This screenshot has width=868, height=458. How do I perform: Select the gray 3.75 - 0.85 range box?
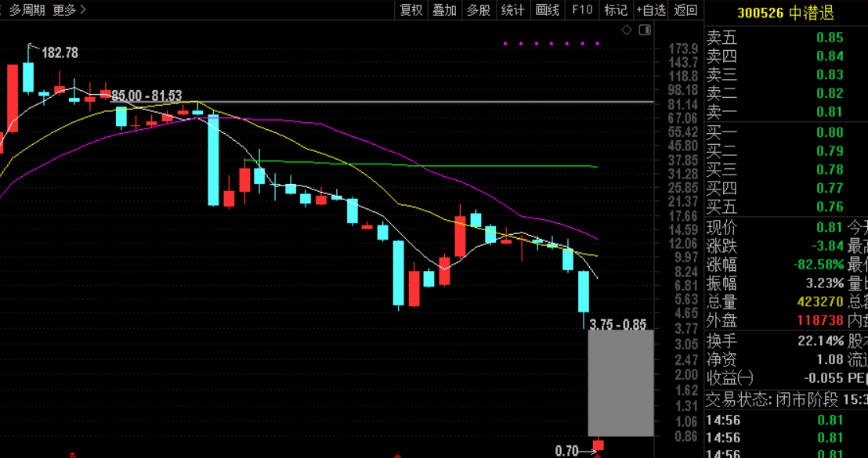620,382
